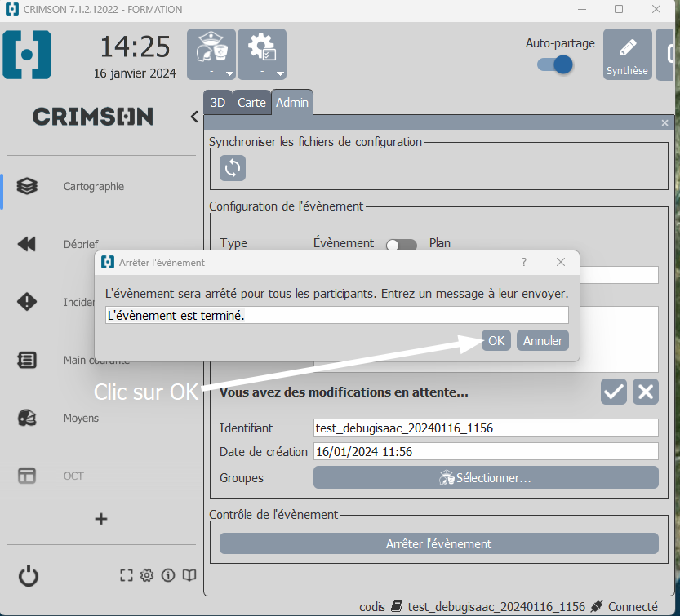Click the stop message text field

(336, 315)
